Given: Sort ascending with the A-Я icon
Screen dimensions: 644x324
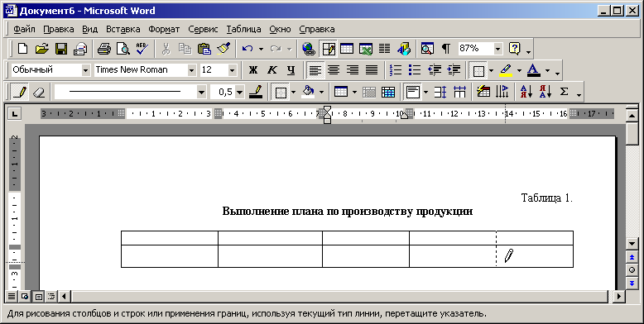Looking at the screenshot, I should click(526, 93).
